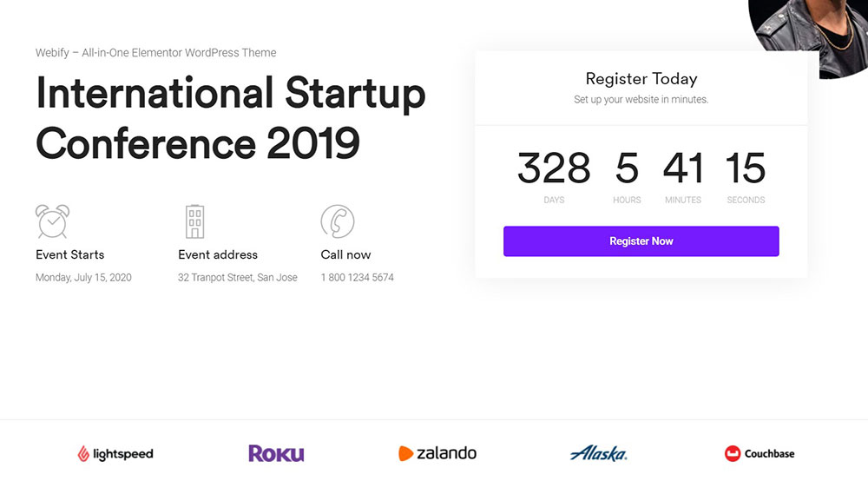868x481 pixels.
Task: Click the address 32 Tranpot Street, San Jose
Action: click(x=238, y=277)
